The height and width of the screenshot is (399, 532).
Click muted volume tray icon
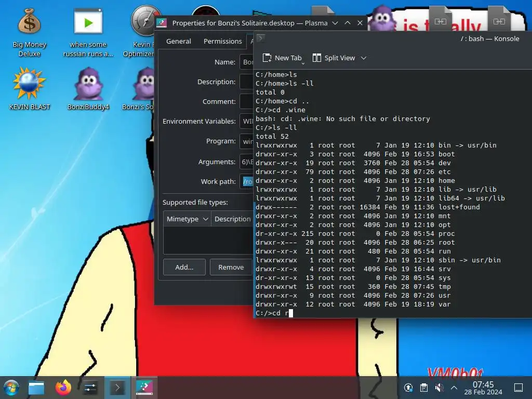pyautogui.click(x=439, y=388)
